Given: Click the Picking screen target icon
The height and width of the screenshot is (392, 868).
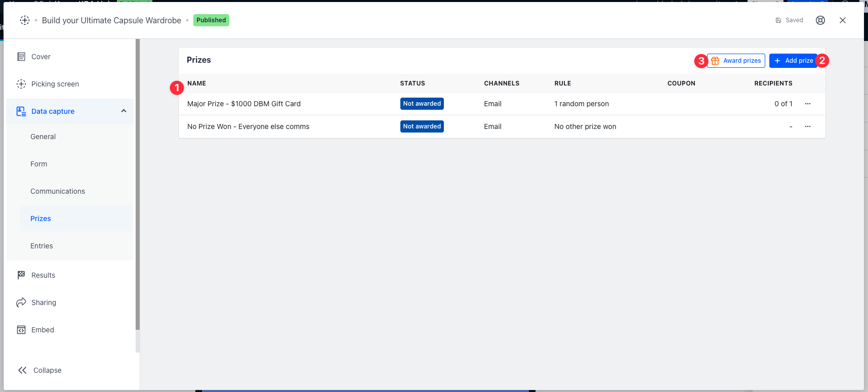Looking at the screenshot, I should click(21, 84).
